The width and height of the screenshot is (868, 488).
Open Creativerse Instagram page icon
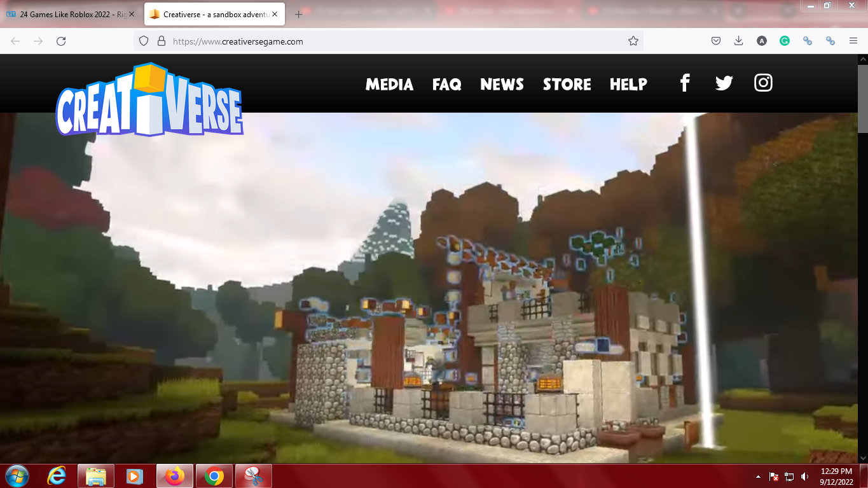[x=763, y=83]
